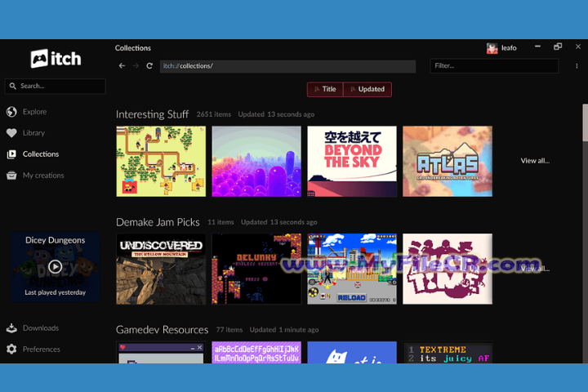Viewport: 588px width, 392px height.
Task: Click '11 items' count text
Action: [220, 222]
